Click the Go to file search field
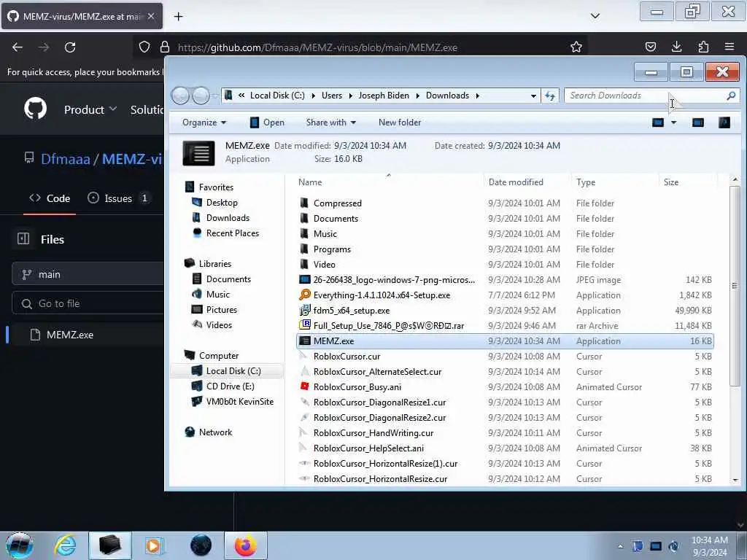The width and height of the screenshot is (747, 560). [x=88, y=303]
